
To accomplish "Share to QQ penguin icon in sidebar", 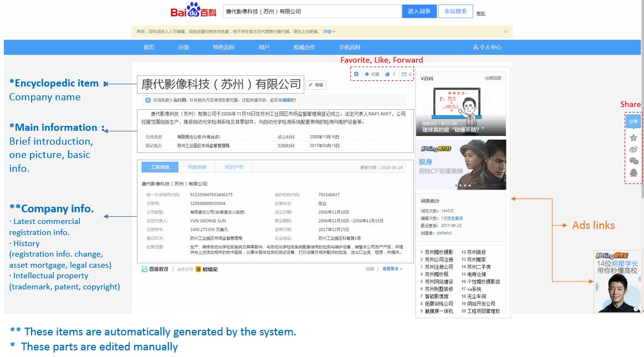I will (633, 173).
